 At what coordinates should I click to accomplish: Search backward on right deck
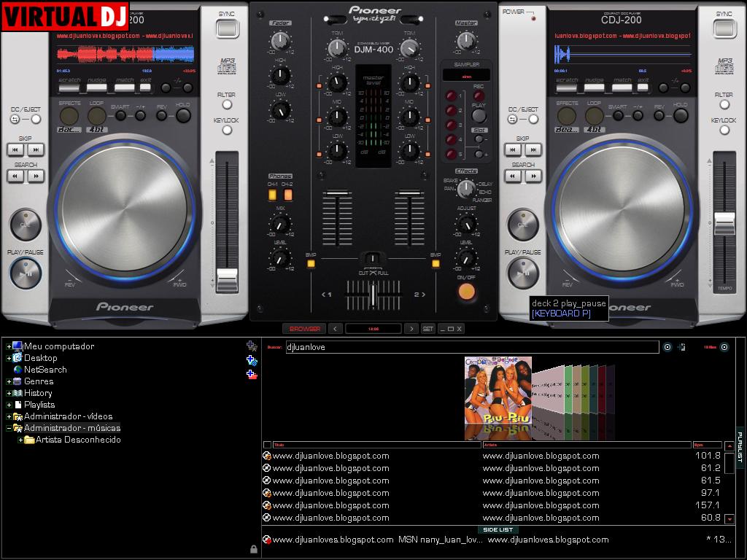click(x=513, y=176)
